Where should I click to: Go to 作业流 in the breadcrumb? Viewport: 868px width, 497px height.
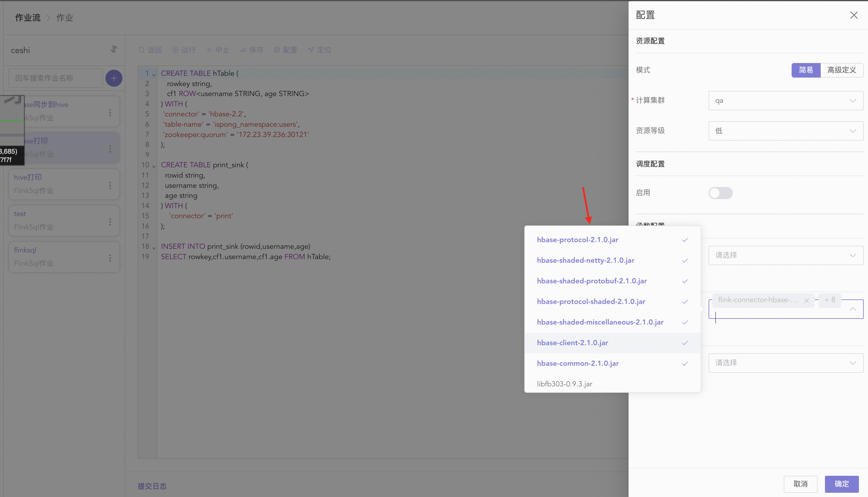click(x=28, y=18)
